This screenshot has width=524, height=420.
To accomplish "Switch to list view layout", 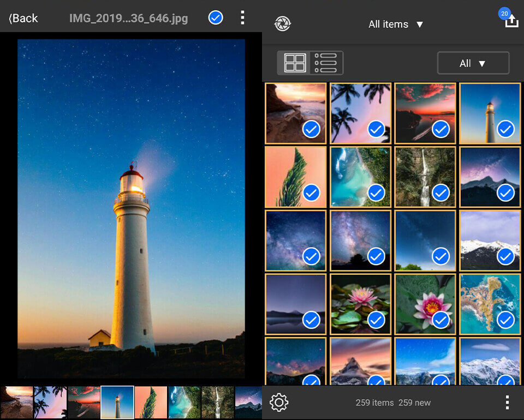I will (x=326, y=63).
